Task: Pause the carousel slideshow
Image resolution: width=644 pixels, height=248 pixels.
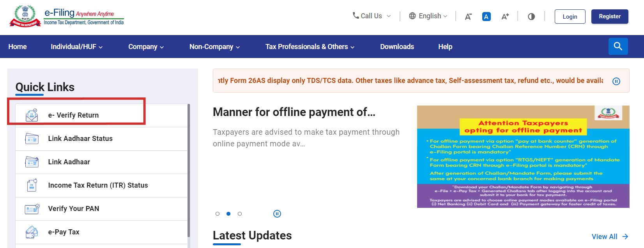Action: click(277, 214)
